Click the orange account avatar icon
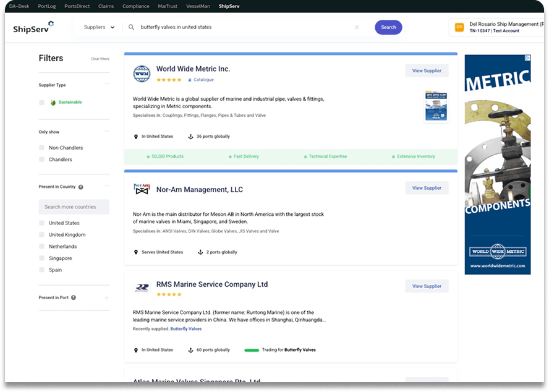 coord(459,27)
